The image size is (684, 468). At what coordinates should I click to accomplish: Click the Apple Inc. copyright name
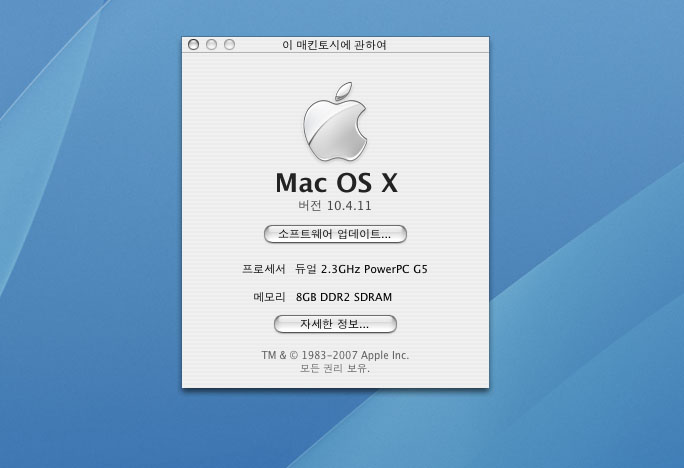pyautogui.click(x=385, y=355)
